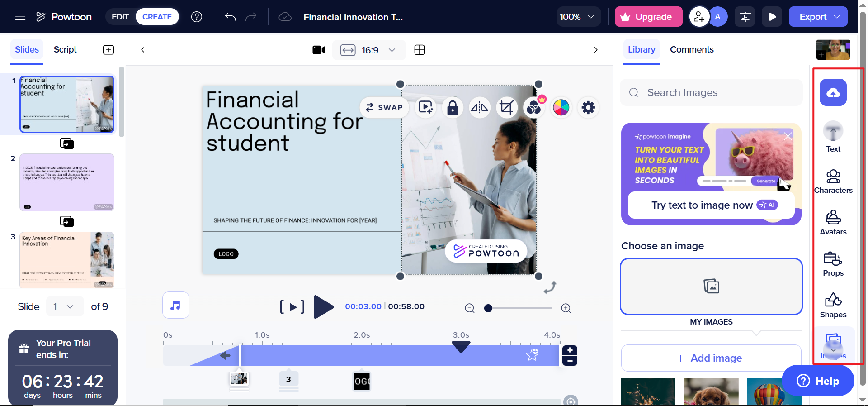Click the cloud save status icon

[285, 17]
